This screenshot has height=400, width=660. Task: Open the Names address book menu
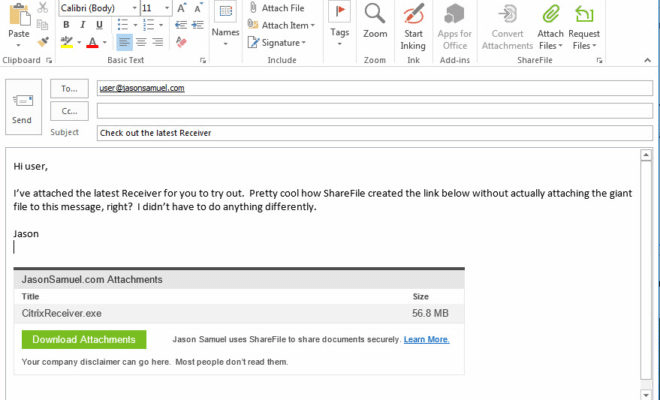pyautogui.click(x=226, y=23)
